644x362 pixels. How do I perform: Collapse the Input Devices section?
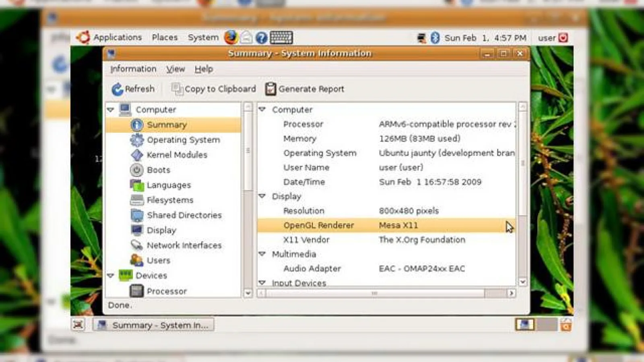pos(262,283)
